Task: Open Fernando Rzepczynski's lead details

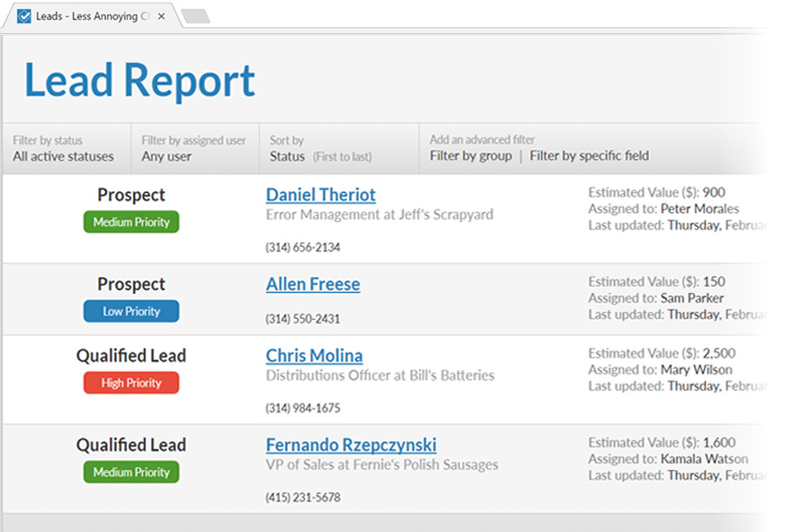Action: tap(352, 445)
